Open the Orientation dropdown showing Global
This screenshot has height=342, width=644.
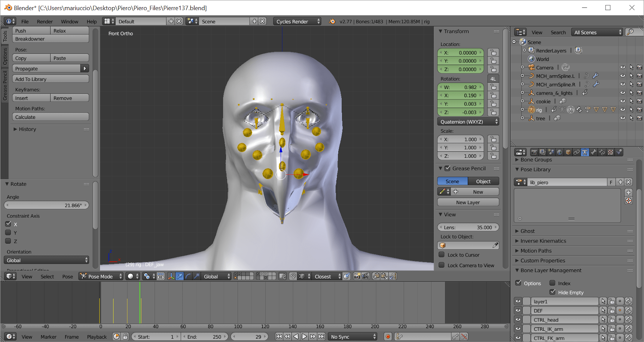(46, 260)
